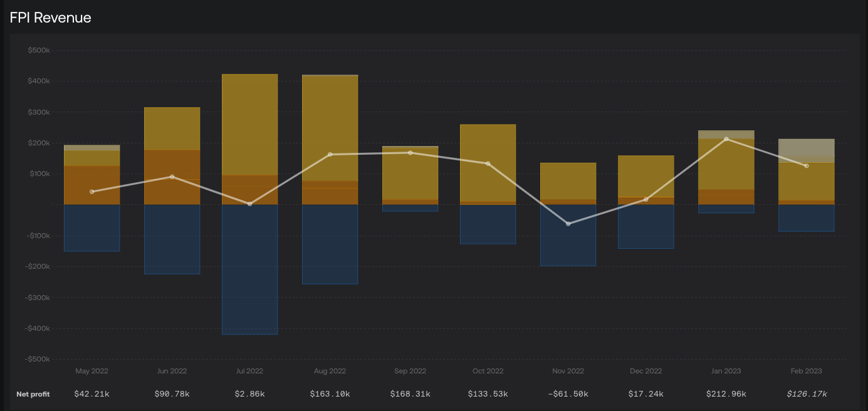Screen dimensions: 868x411
Task: Select the Jan 2023 peak line point
Action: point(726,139)
